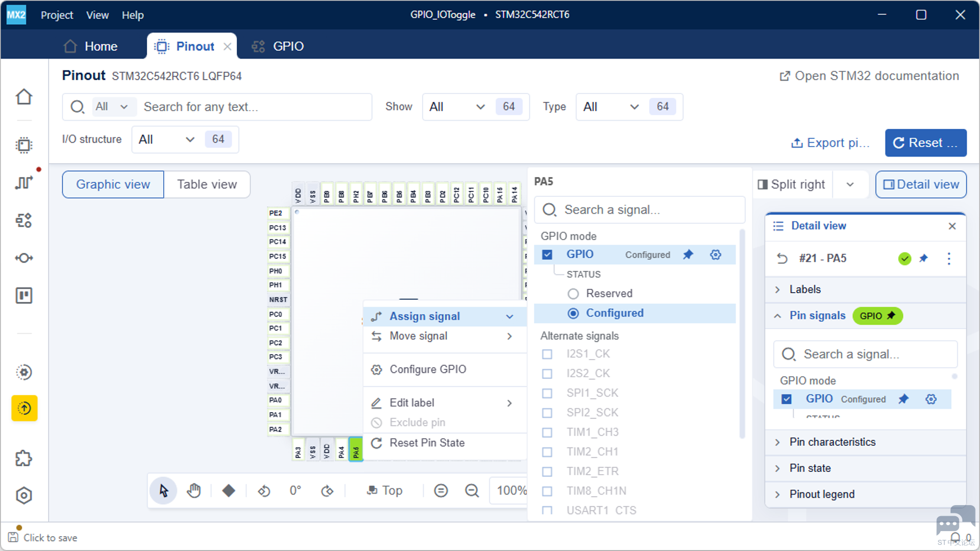Open the yellow code generation sidebar icon

point(24,408)
